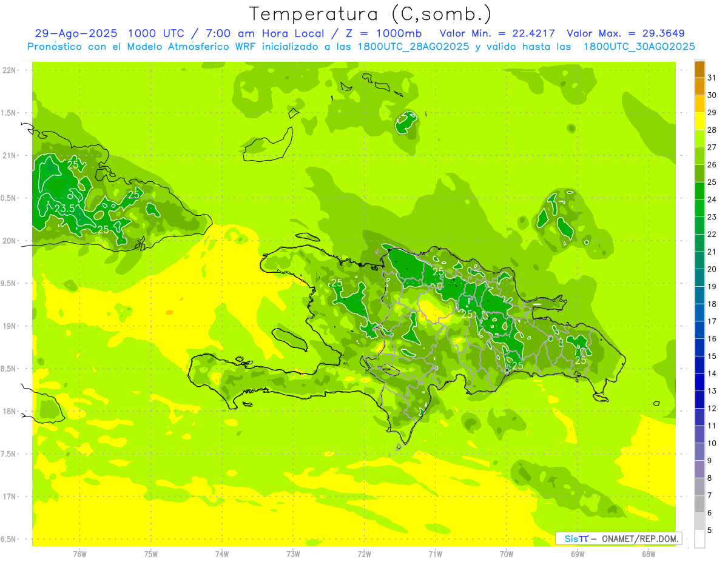728x562 pixels.
Task: Click the '0.5N' latitude axis label
Action: pyautogui.click(x=8, y=198)
